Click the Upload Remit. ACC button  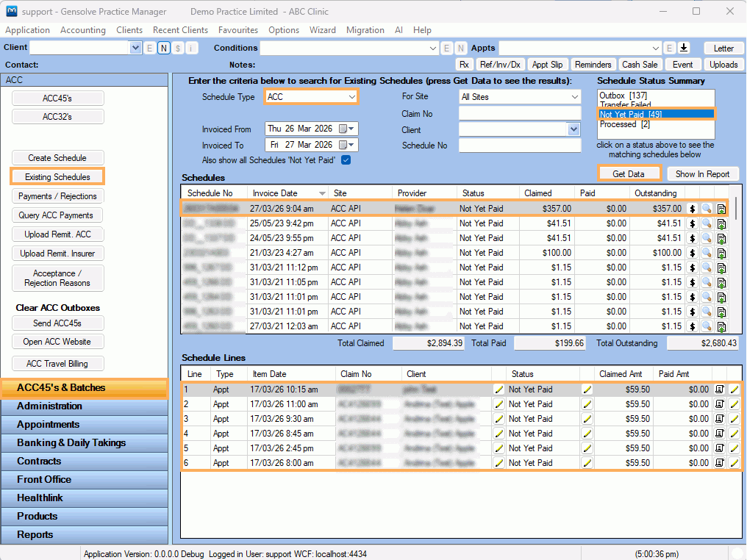pyautogui.click(x=57, y=234)
